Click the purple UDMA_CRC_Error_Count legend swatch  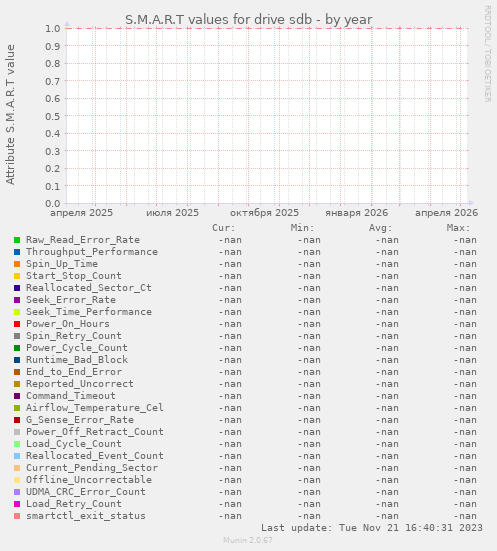[x=17, y=492]
